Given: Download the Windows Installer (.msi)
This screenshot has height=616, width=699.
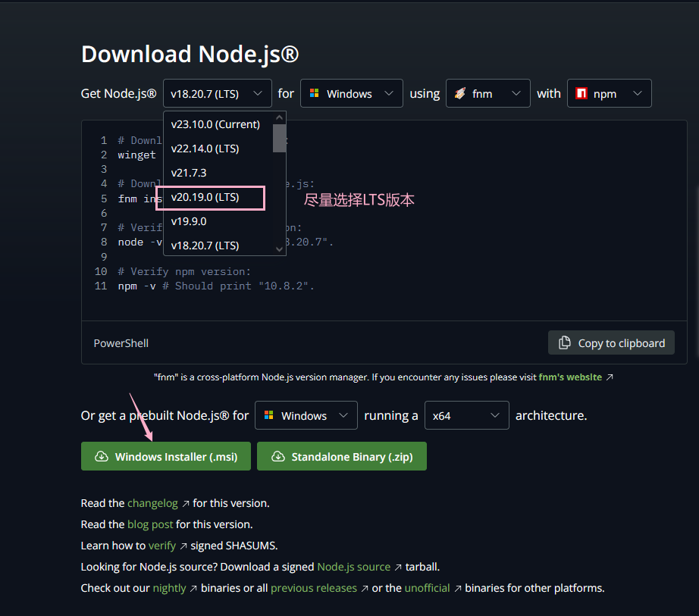Looking at the screenshot, I should [x=166, y=457].
